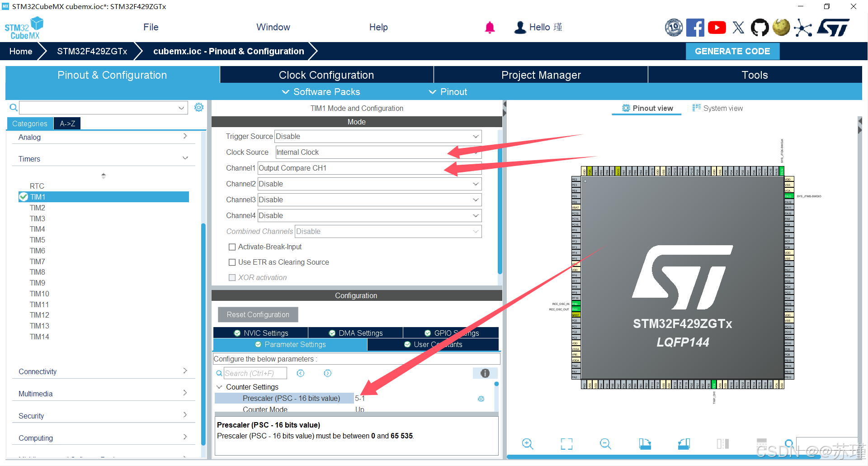Open the Window menu
Image resolution: width=868 pixels, height=466 pixels.
(x=273, y=27)
